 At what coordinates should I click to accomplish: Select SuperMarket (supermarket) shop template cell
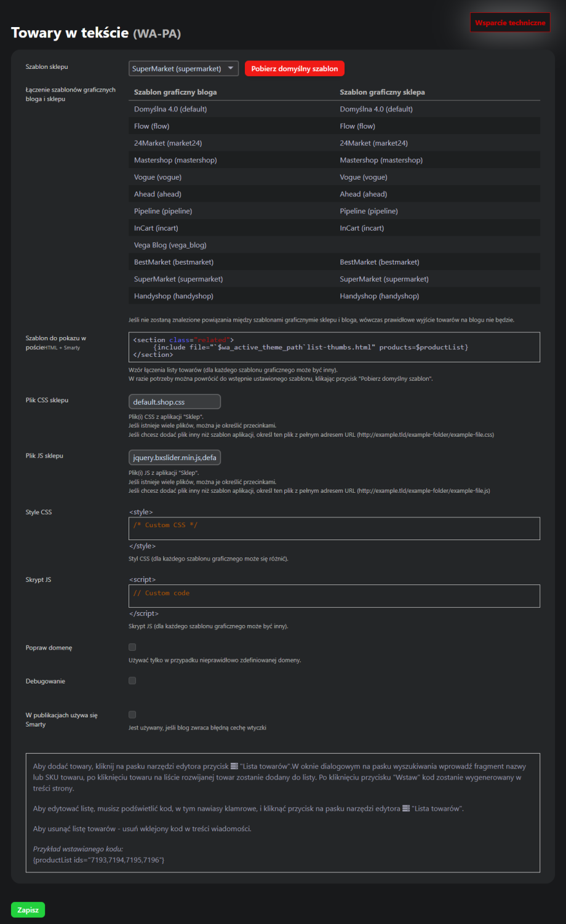[x=384, y=279]
